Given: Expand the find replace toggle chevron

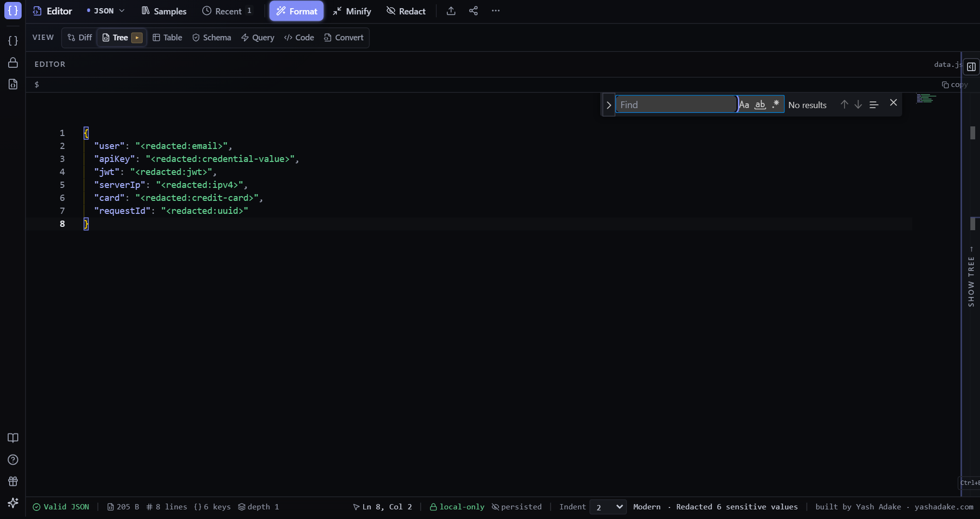Looking at the screenshot, I should pos(609,105).
